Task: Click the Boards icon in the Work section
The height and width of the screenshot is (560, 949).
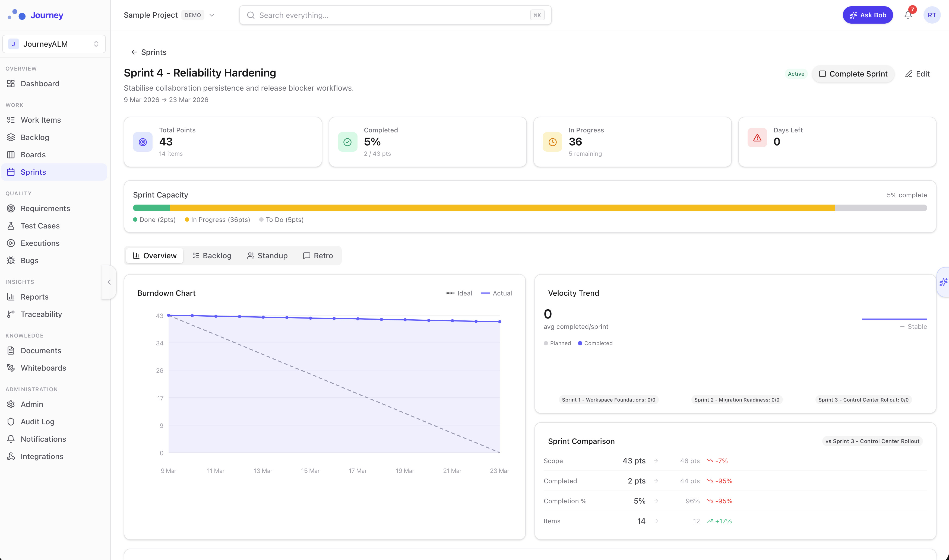Action: click(11, 154)
